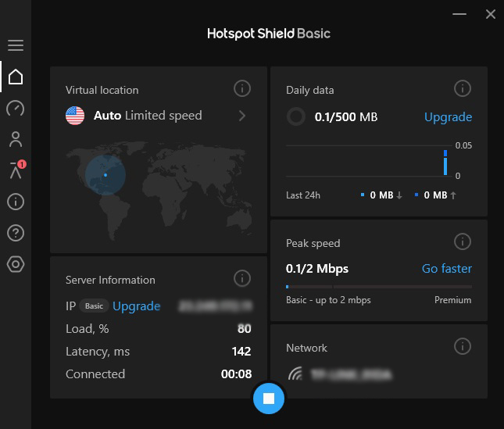
Task: Expand virtual location chevron arrow
Action: [x=242, y=116]
